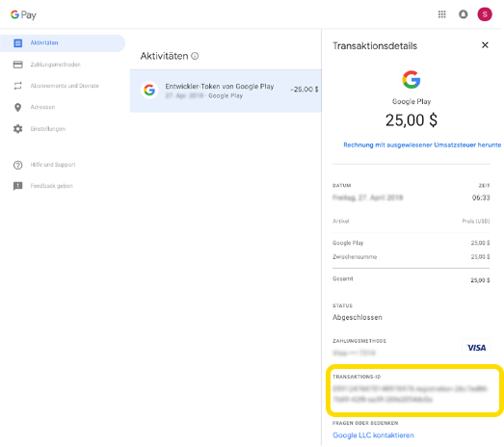504x447 pixels.
Task: Click the Google Pay logo
Action: [x=23, y=14]
